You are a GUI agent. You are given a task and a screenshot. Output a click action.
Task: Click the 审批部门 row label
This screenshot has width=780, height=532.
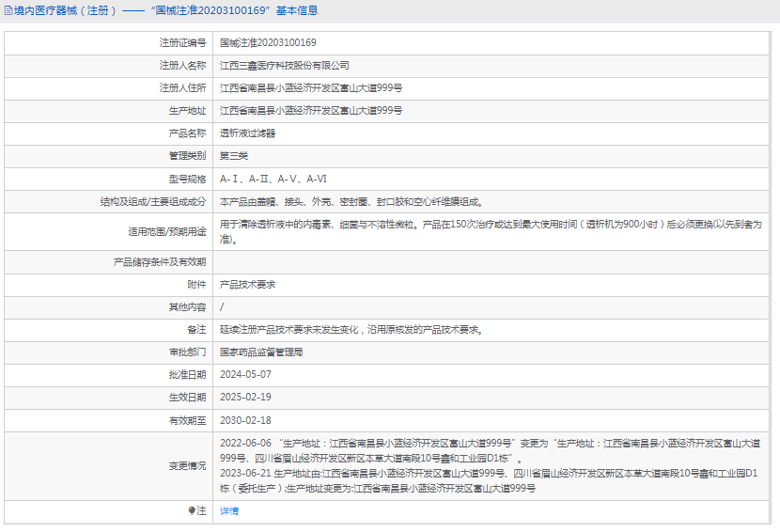(188, 352)
